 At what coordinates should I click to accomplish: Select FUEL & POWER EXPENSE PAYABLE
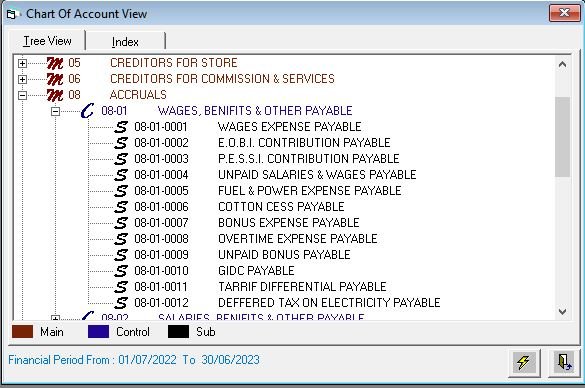tap(310, 191)
